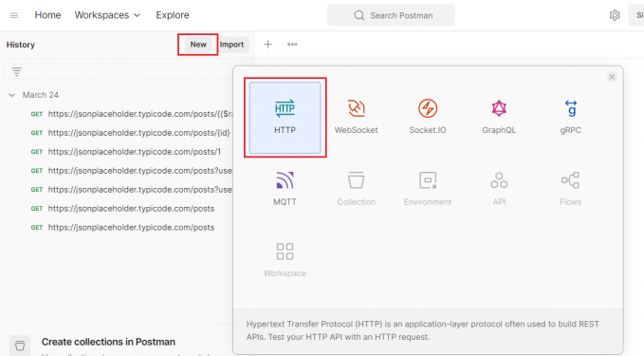Close the new item dialog
The height and width of the screenshot is (356, 644).
click(x=612, y=77)
